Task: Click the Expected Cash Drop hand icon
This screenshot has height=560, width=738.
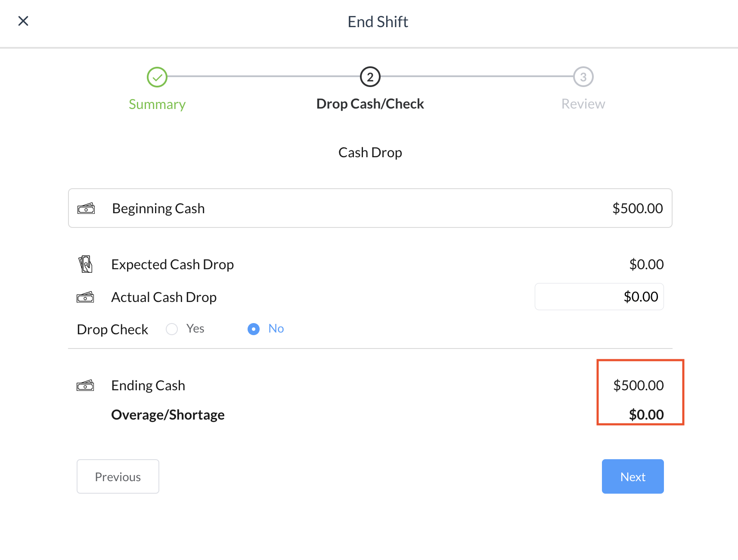Action: click(86, 264)
